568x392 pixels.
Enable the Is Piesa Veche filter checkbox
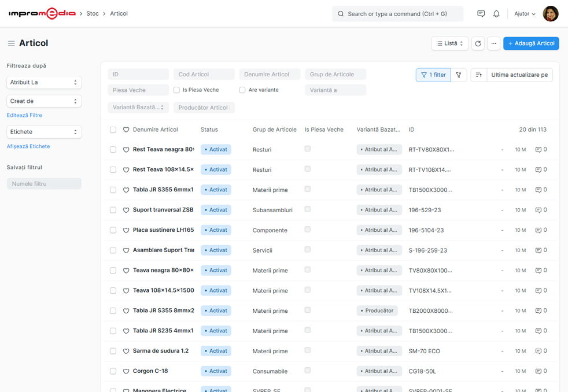[176, 90]
